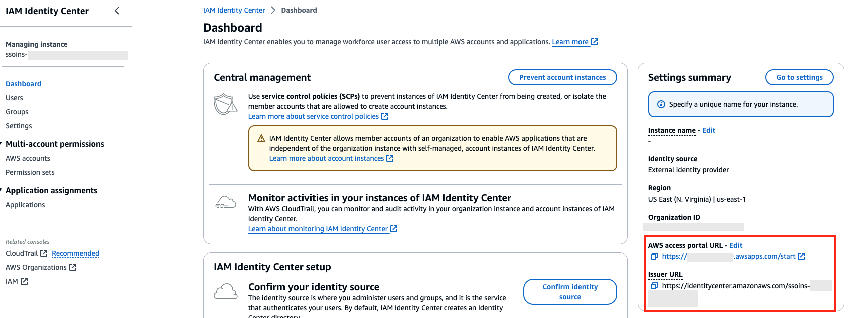The width and height of the screenshot is (868, 318).
Task: Click the CloudTrail external link icon
Action: pos(44,253)
